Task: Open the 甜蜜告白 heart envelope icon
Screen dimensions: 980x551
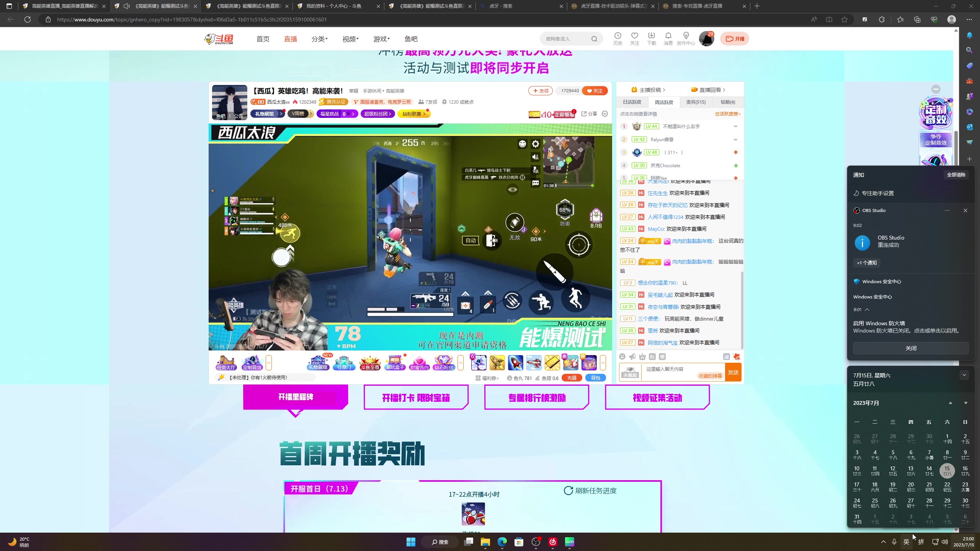Action: click(x=419, y=363)
